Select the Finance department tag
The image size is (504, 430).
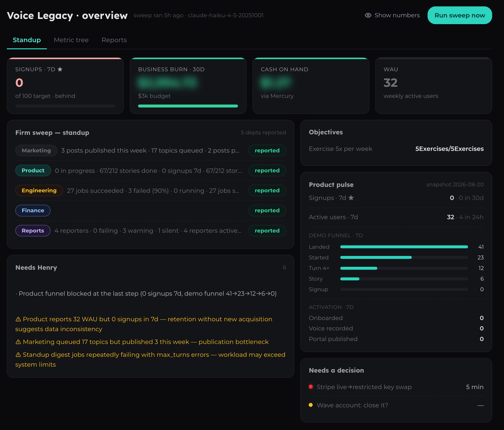click(x=33, y=210)
